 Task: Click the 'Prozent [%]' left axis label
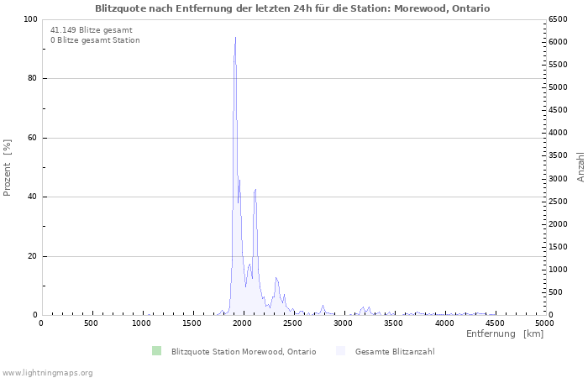pyautogui.click(x=8, y=168)
